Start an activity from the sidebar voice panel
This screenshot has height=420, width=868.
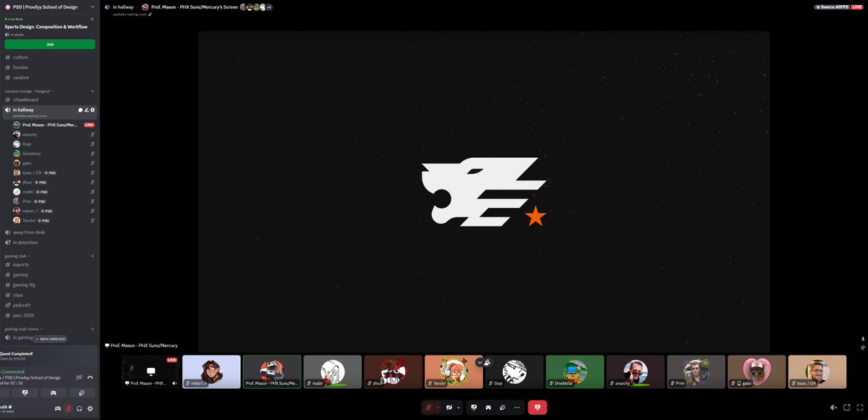54,392
